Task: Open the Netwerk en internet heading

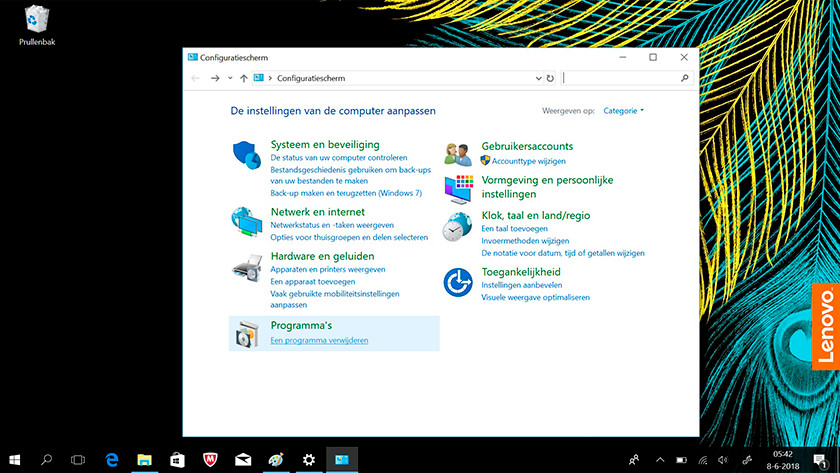Action: pos(318,212)
